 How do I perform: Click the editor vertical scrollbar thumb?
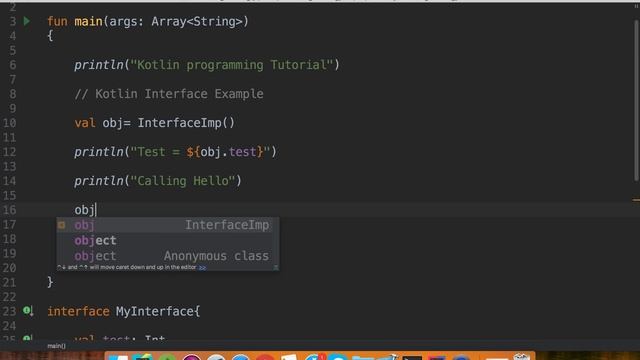click(636, 100)
